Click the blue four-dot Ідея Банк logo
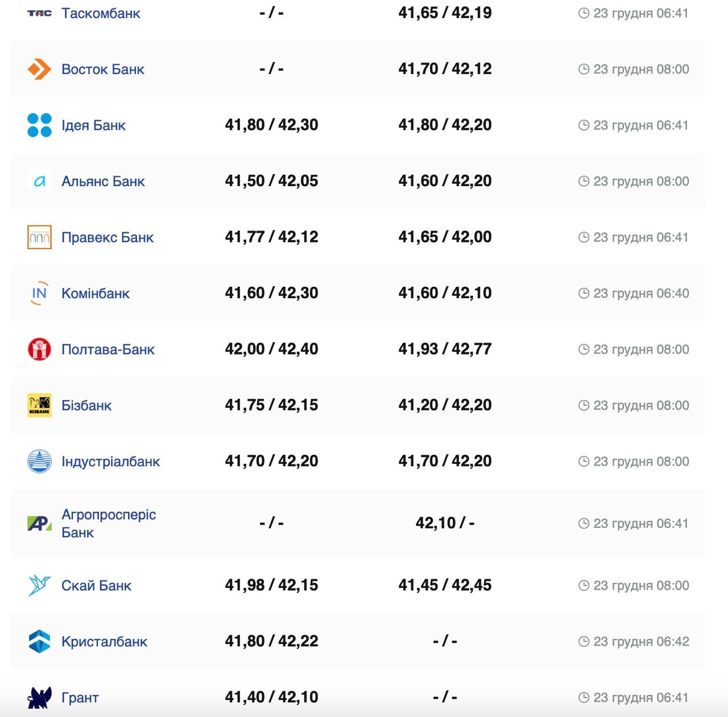728x717 pixels. coord(39,125)
